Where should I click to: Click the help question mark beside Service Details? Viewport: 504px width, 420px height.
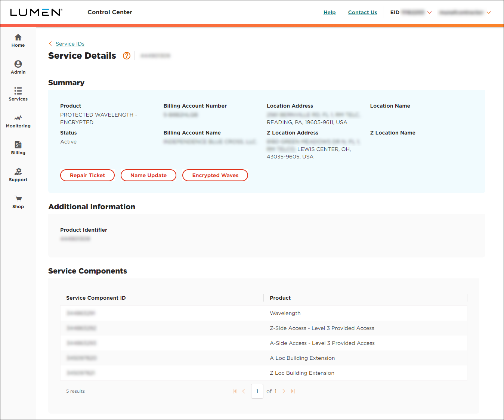click(x=126, y=56)
